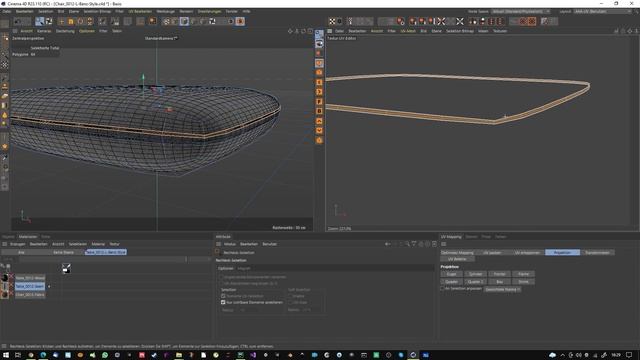Select the 'Keine Ebene' material layer tab
The height and width of the screenshot is (360, 640).
pyautogui.click(x=63, y=252)
